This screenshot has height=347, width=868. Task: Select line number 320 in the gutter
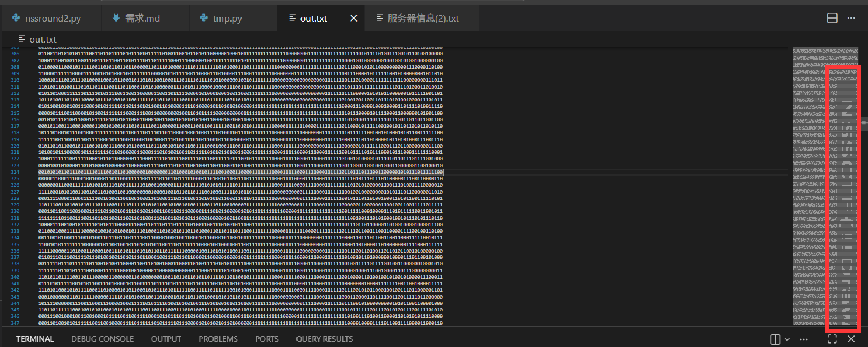click(x=15, y=146)
